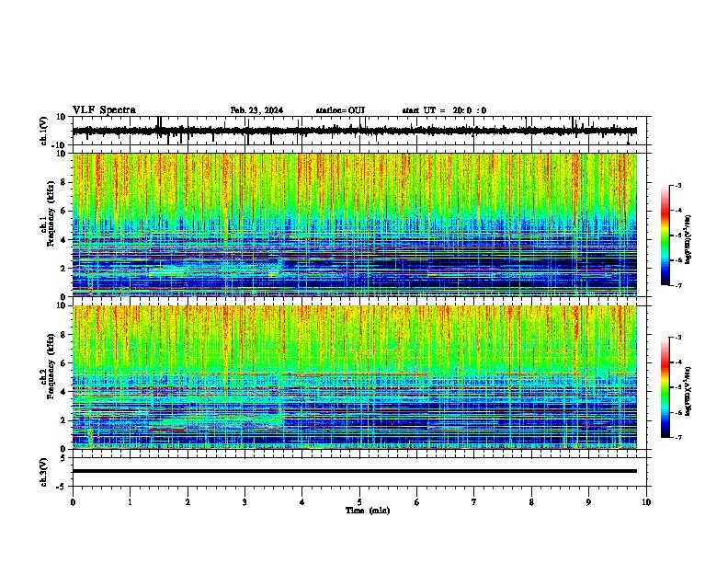Click the ch.2 colorbar PSD unit label
Image resolution: width=728 pixels, height=563 pixels.
click(688, 391)
